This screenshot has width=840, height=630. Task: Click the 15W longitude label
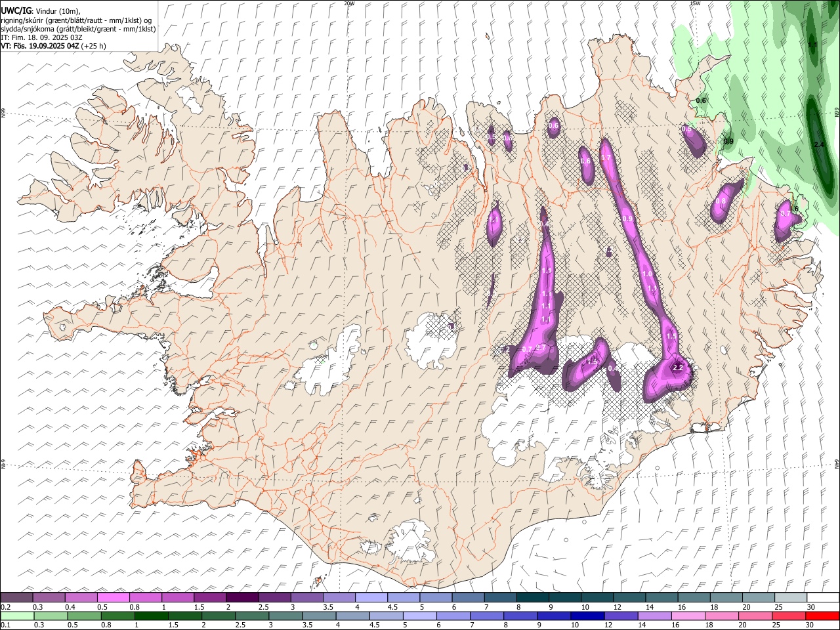(695, 3)
